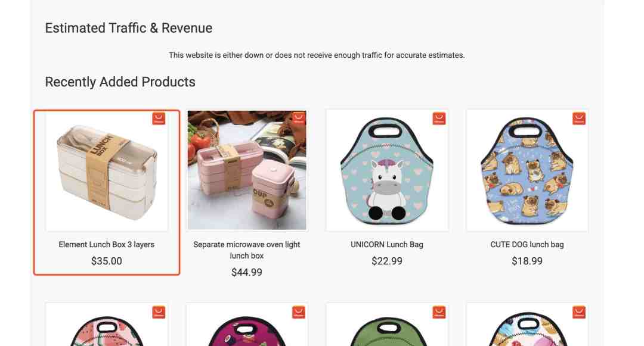This screenshot has width=644, height=346.
Task: Click AliExpress badge on Element Lunch Box
Action: [x=159, y=119]
